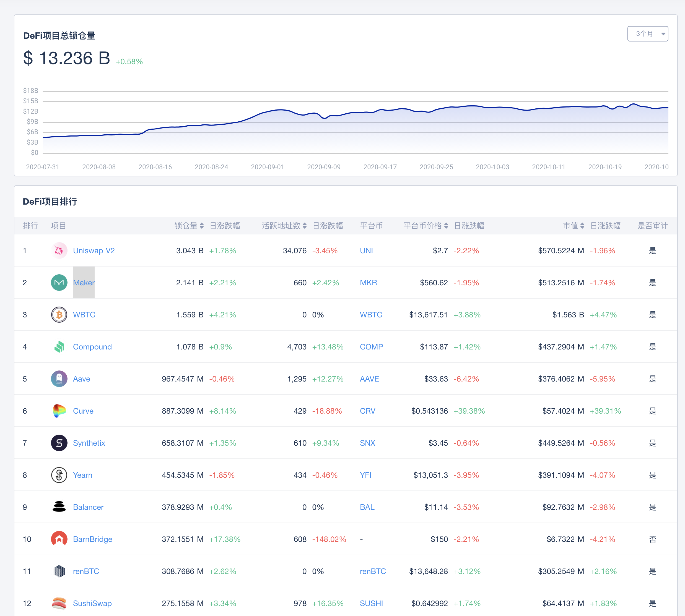Click Aave's locked value 967.4547 M

(183, 379)
